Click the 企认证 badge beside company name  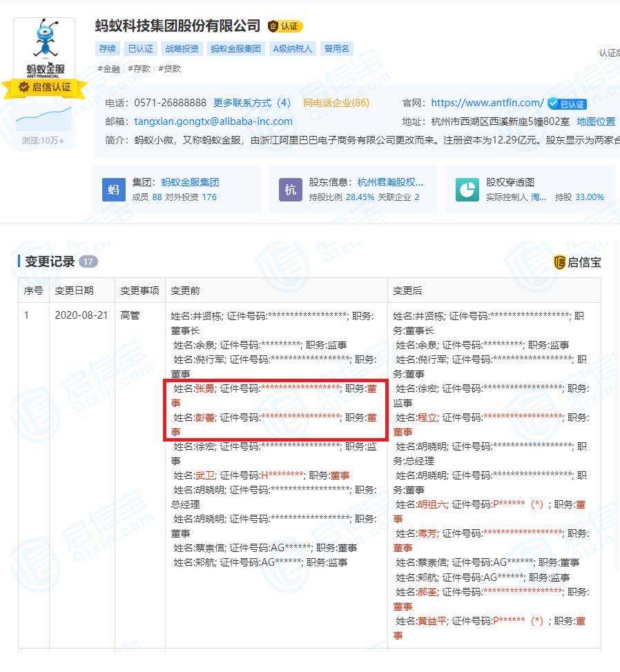click(x=286, y=26)
